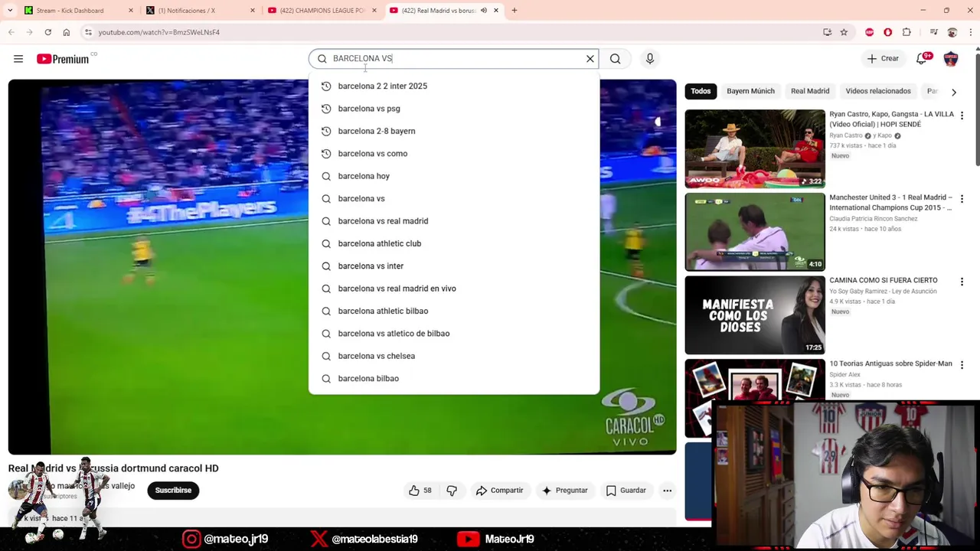Go back with the browser back arrow
Screen dimensions: 980x551
click(x=11, y=32)
